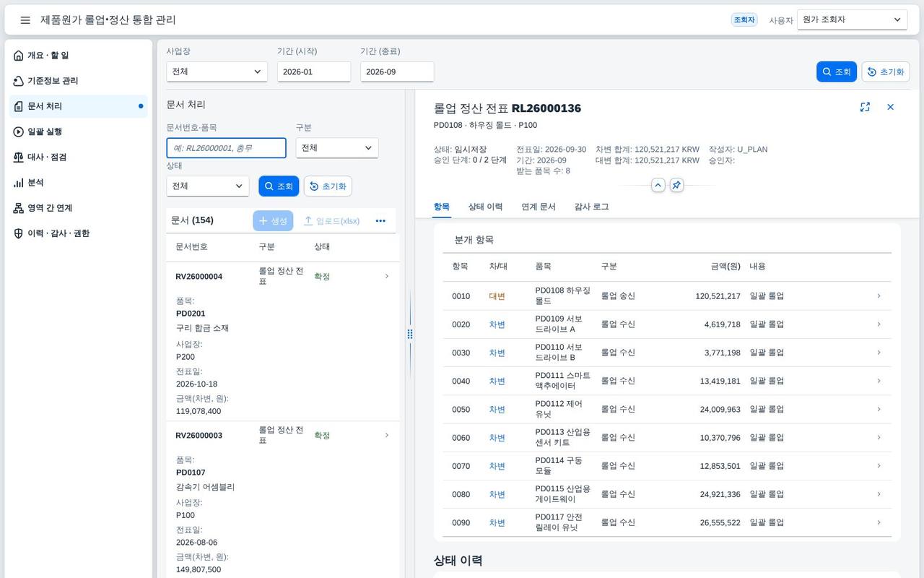Click the panel splitter grip handle
924x578 pixels.
click(x=410, y=334)
